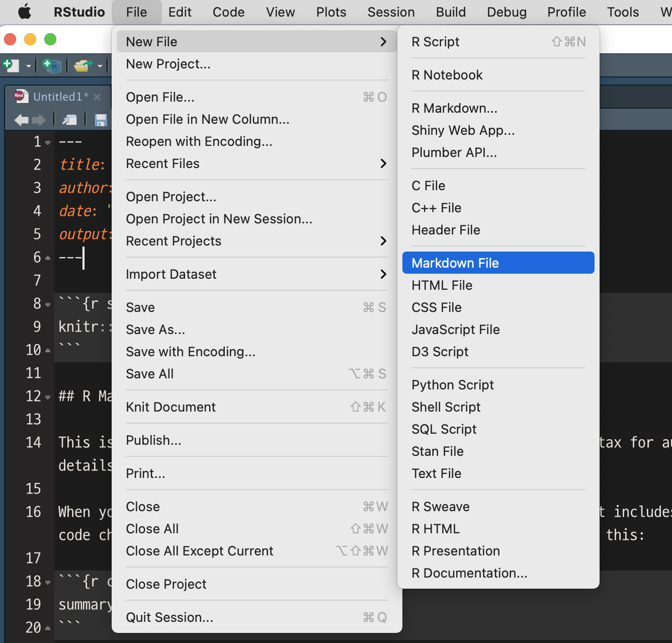The height and width of the screenshot is (643, 672).
Task: Open the Build menu
Action: click(451, 12)
